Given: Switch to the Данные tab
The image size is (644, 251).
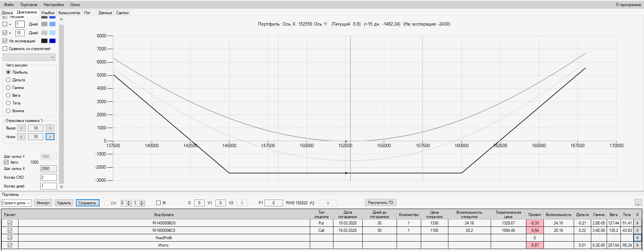Looking at the screenshot, I should click(105, 13).
